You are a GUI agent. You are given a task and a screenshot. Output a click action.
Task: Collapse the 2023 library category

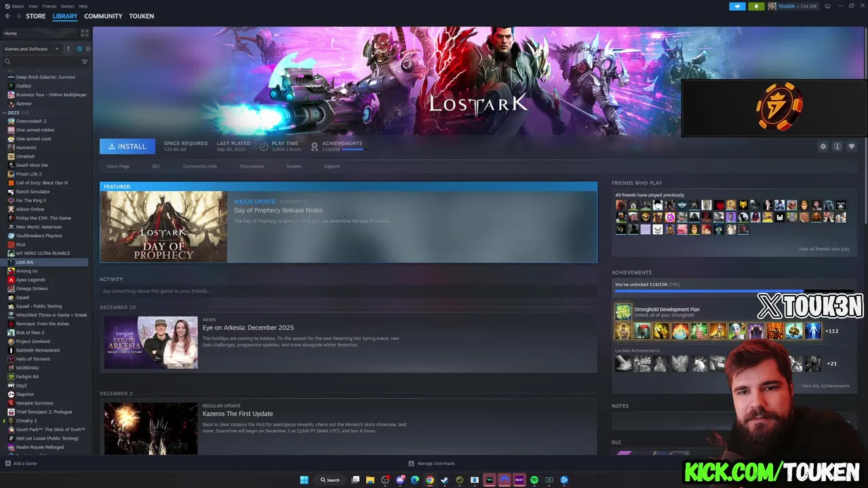coord(5,113)
